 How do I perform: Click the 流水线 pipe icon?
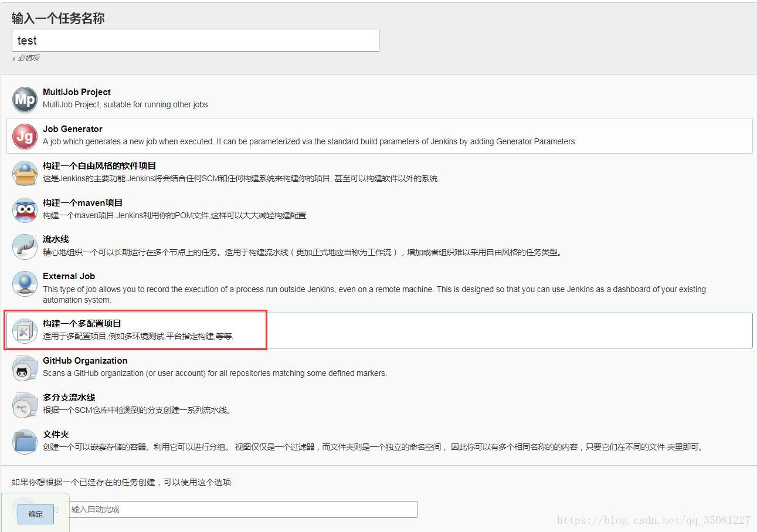[25, 246]
